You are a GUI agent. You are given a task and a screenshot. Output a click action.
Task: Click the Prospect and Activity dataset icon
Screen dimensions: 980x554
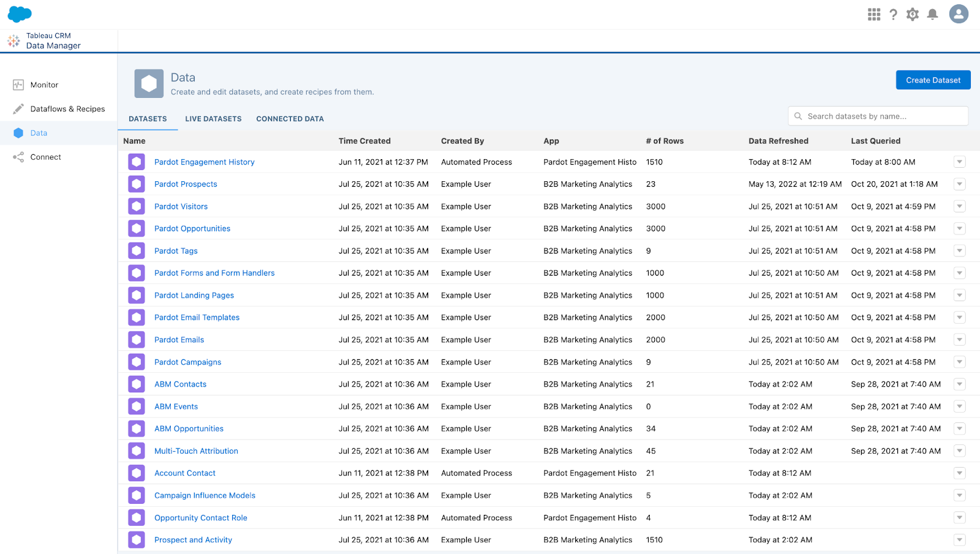(137, 540)
